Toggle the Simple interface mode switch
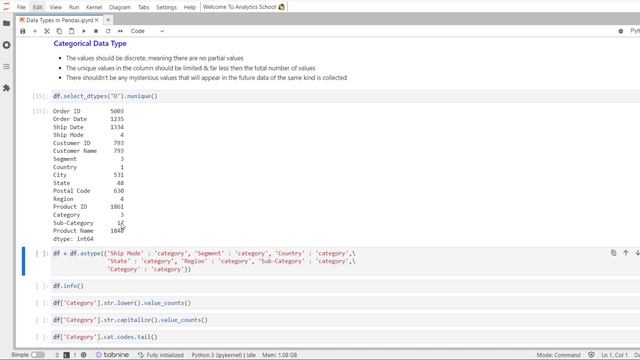This screenshot has width=640, height=360. [x=38, y=355]
